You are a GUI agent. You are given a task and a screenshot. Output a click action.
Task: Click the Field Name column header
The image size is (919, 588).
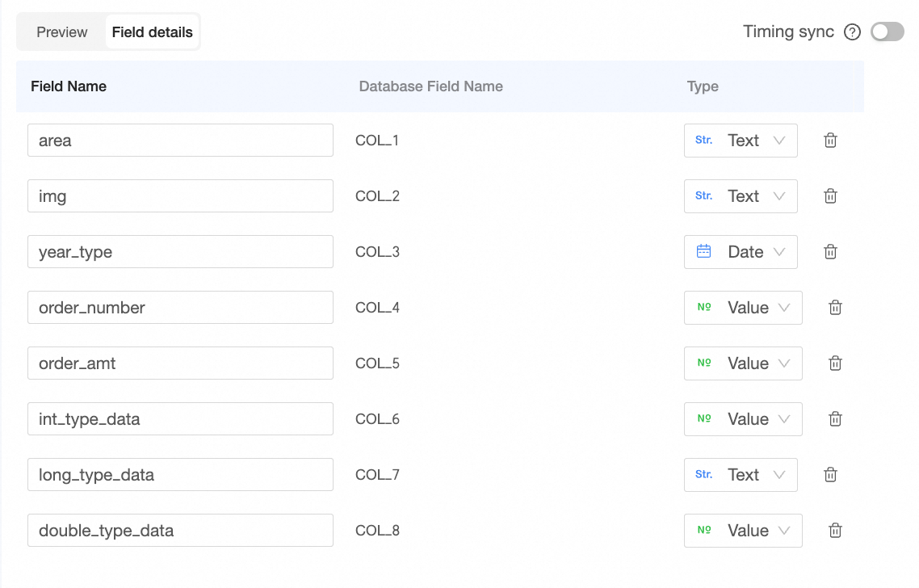point(69,86)
